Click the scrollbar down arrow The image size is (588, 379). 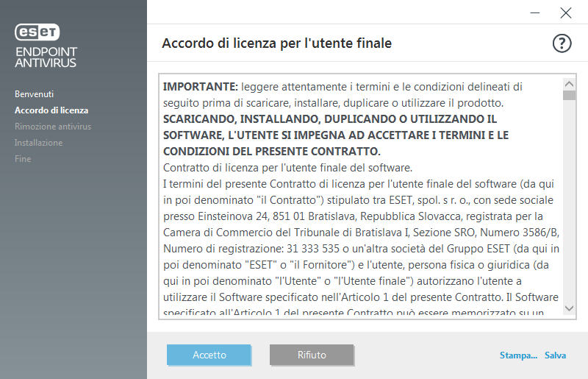569,308
